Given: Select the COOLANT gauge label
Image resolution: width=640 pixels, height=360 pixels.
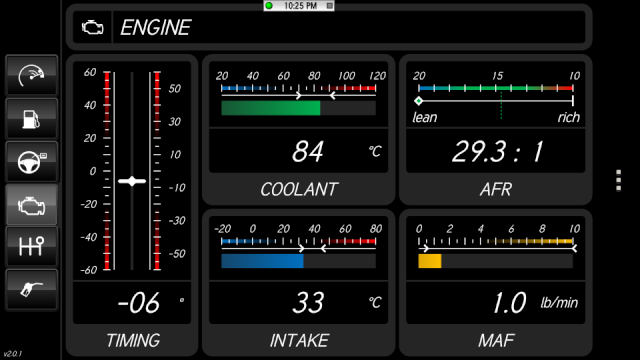Looking at the screenshot, I should pos(299,189).
